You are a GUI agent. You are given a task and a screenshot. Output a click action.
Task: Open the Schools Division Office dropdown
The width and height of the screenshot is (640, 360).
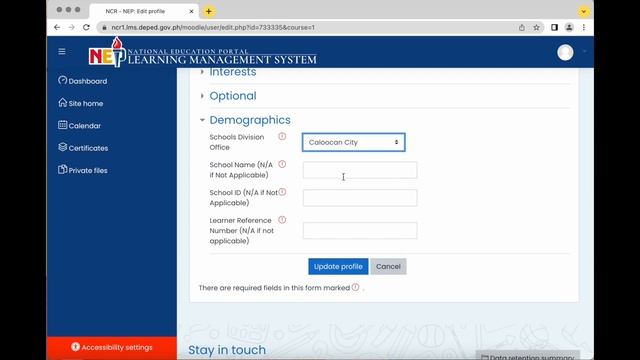tap(353, 142)
